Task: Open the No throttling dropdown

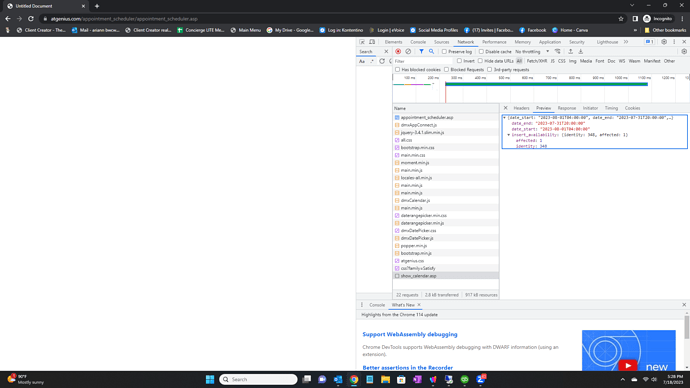Action: point(532,51)
